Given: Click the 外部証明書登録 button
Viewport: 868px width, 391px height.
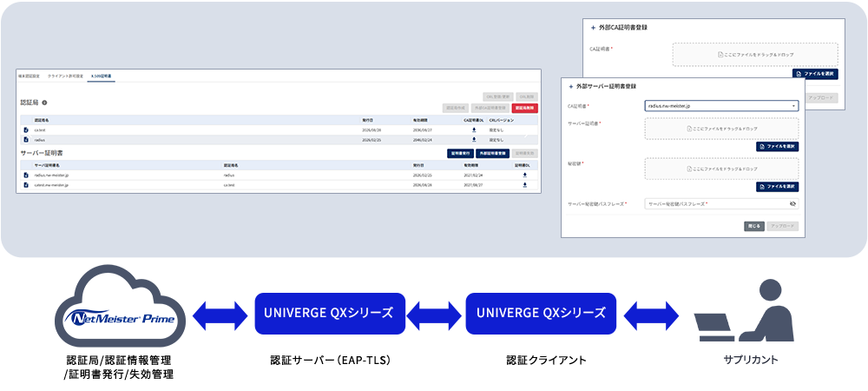Looking at the screenshot, I should tap(493, 154).
